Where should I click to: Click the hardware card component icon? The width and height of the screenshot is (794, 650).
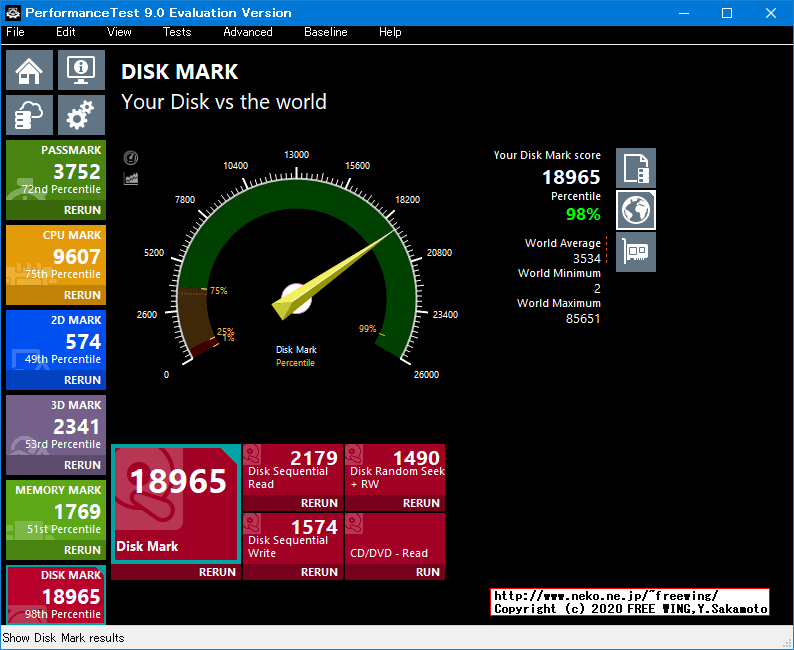point(636,252)
